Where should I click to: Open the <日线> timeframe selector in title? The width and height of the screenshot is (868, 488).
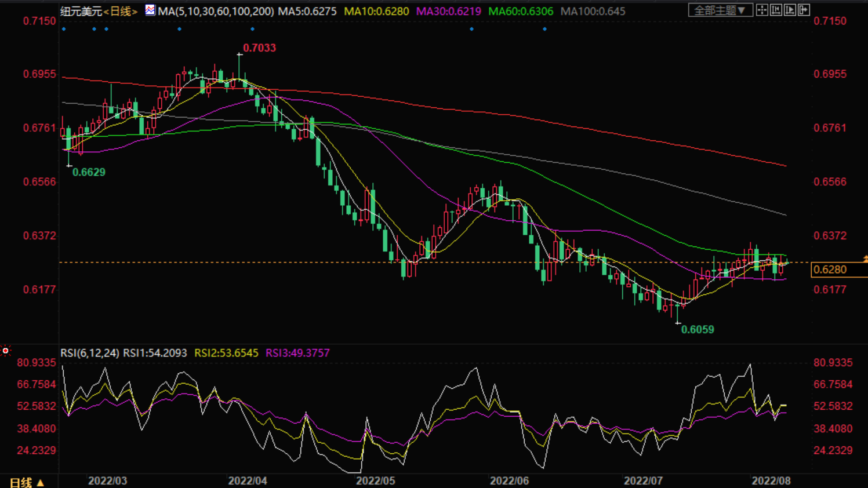tap(121, 11)
